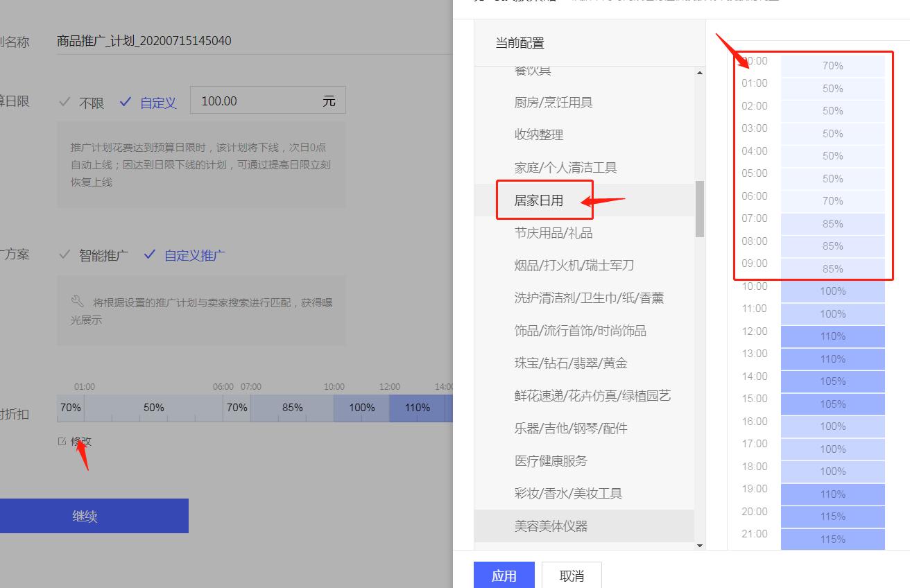910x588 pixels.
Task: Click the edit icon left of 修改 text
Action: (x=62, y=441)
